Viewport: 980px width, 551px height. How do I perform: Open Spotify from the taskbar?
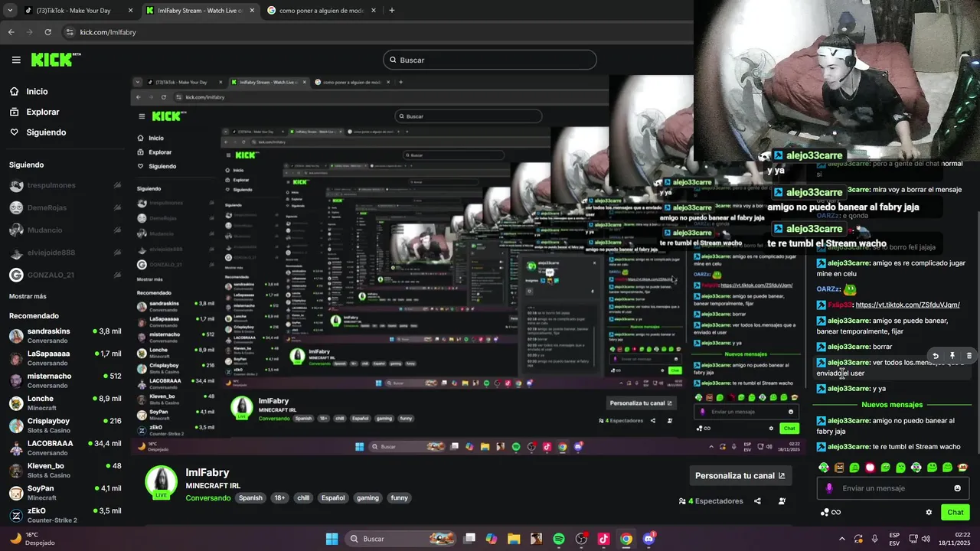(x=559, y=539)
